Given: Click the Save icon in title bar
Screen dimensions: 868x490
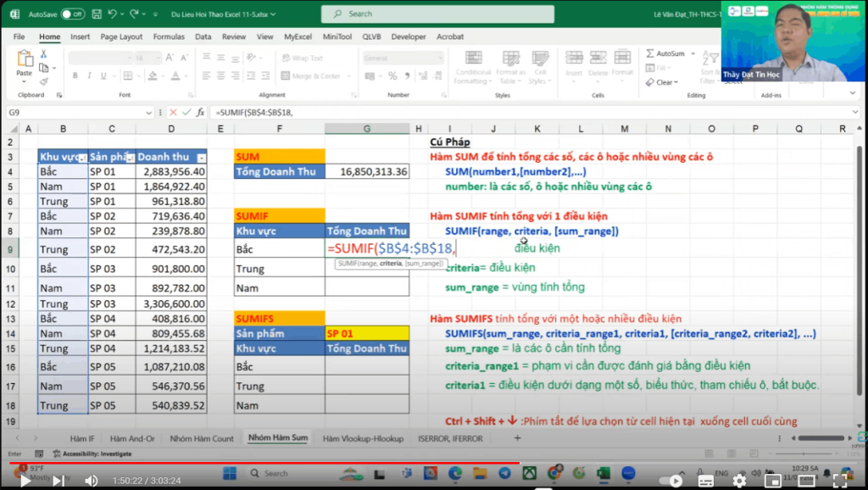Looking at the screenshot, I should (97, 14).
